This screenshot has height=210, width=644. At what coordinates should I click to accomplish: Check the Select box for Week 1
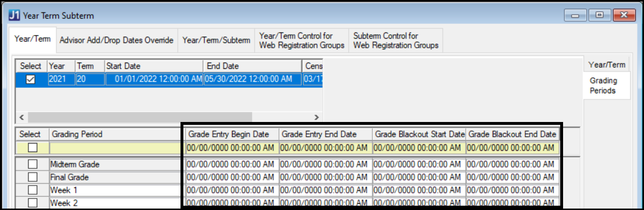(32, 190)
